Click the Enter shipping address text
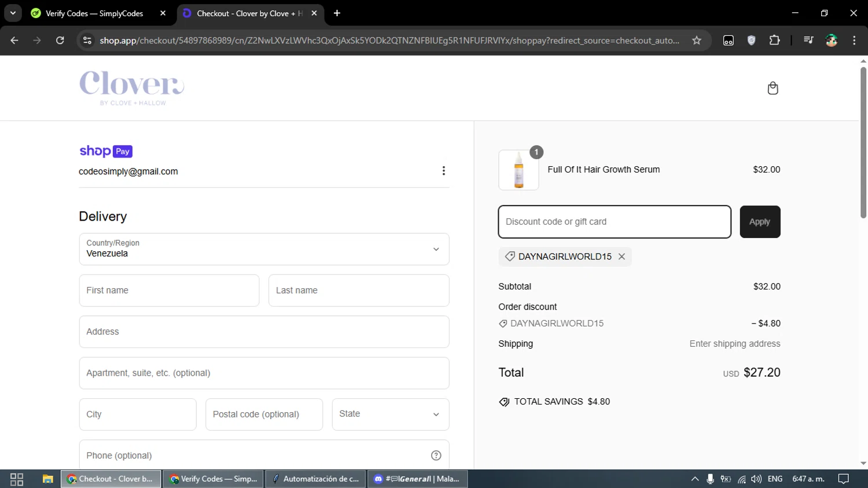Screen dimensions: 868x488 735,344
